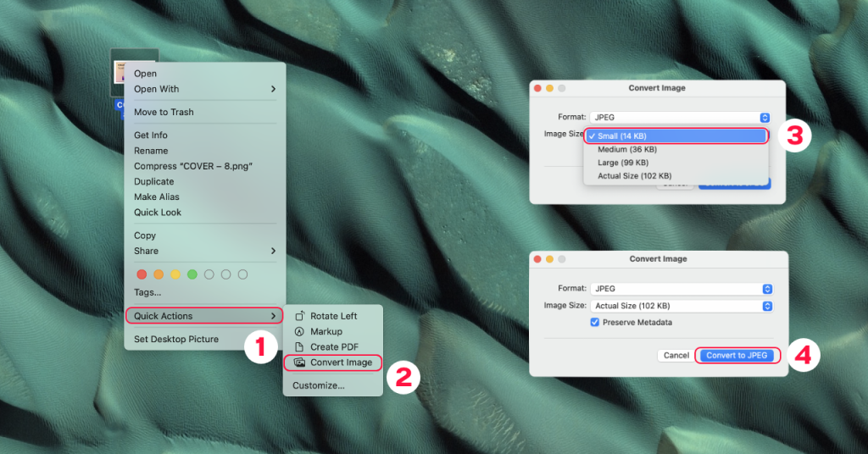Apply the orange tag color
Image resolution: width=868 pixels, height=454 pixels.
click(159, 274)
